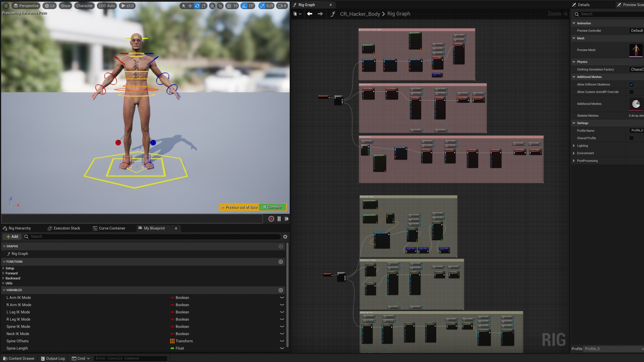Pause the preview playback

coord(279,219)
